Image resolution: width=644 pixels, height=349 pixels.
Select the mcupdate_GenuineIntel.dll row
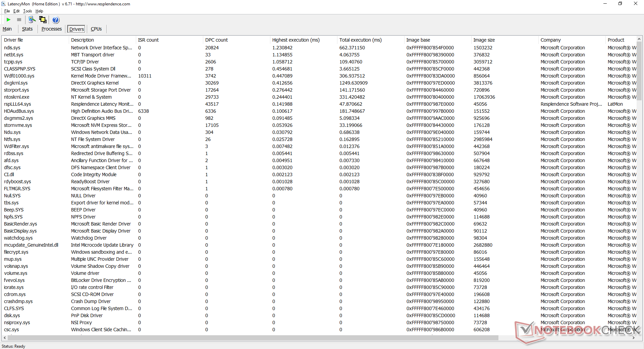click(319, 245)
